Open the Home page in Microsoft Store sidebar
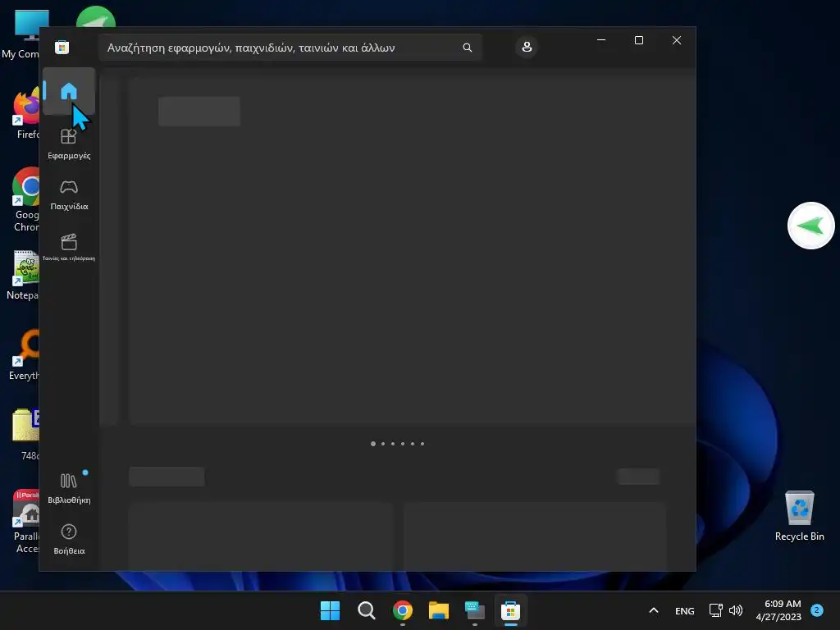This screenshot has height=630, width=840. pyautogui.click(x=69, y=90)
